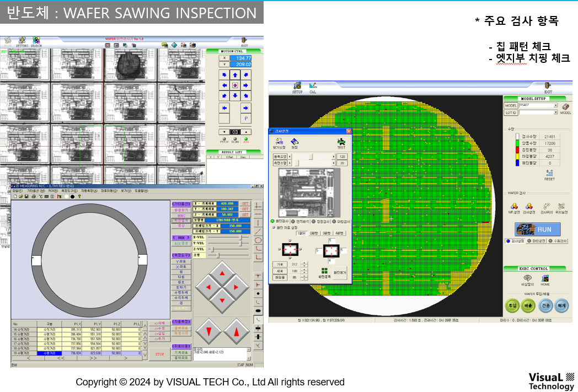578x392 pixels.
Task: Expand the LOT ID dropdown
Action: pos(555,112)
